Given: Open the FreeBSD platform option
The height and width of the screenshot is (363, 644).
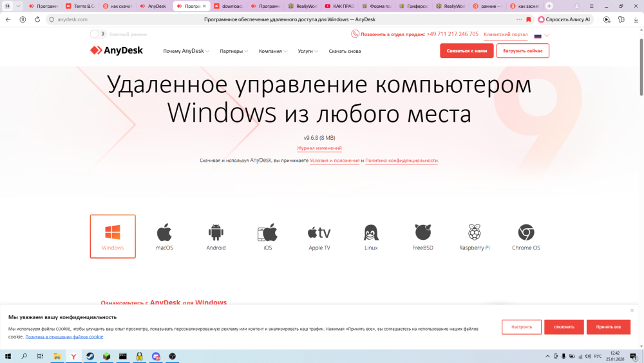Looking at the screenshot, I should (422, 237).
